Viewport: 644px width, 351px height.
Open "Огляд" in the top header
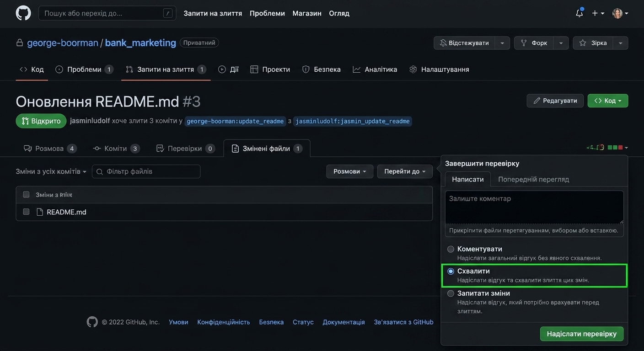click(339, 13)
